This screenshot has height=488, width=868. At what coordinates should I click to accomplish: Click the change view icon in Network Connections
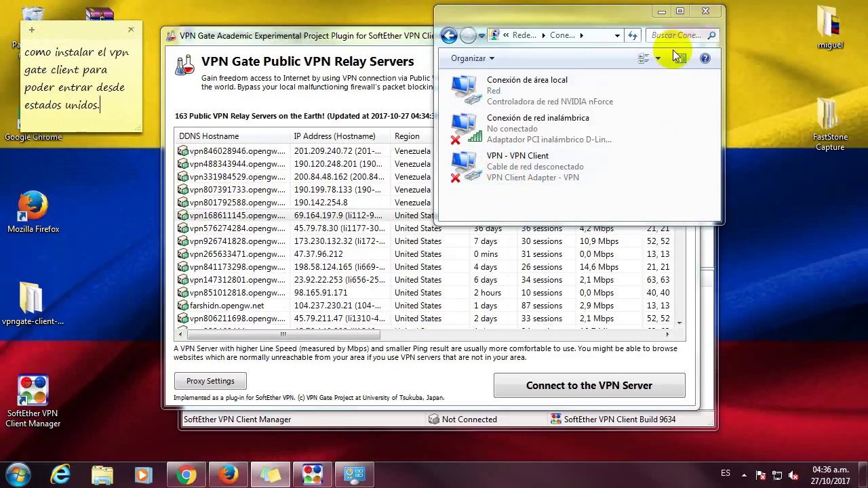pyautogui.click(x=644, y=58)
